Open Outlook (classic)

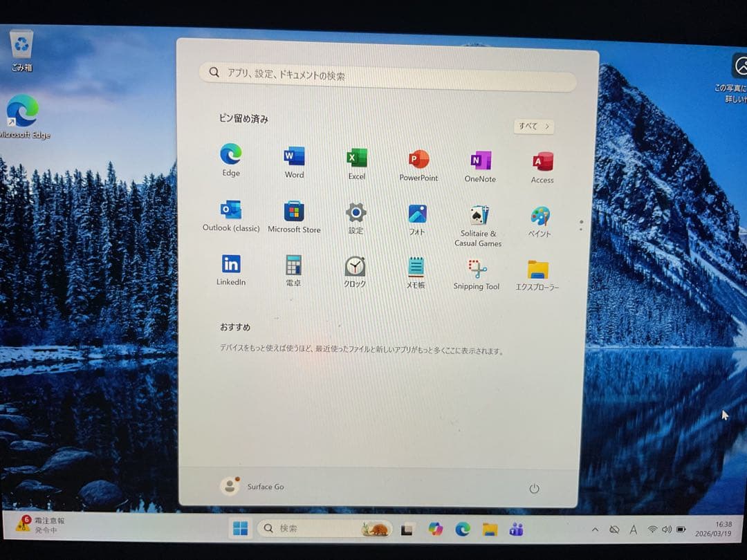pyautogui.click(x=231, y=215)
